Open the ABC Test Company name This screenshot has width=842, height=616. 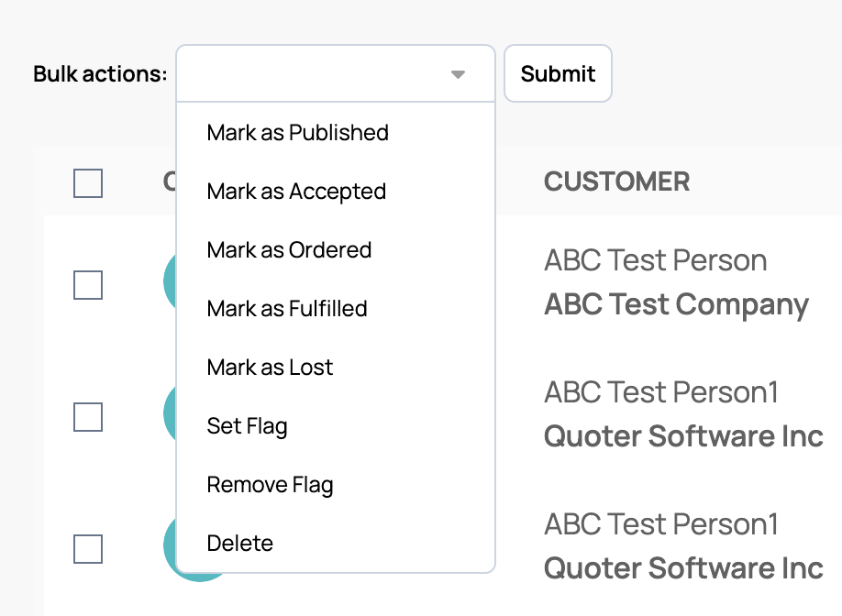(676, 305)
